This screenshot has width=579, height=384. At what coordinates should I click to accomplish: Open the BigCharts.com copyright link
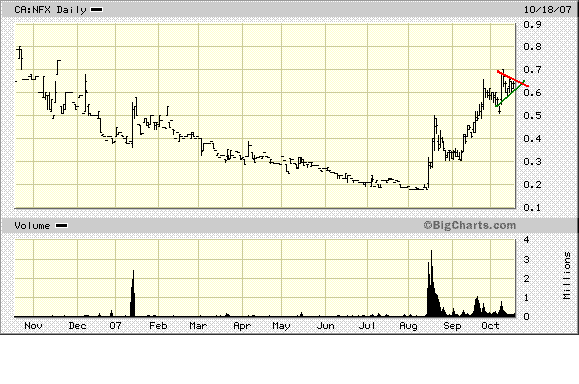[x=470, y=225]
